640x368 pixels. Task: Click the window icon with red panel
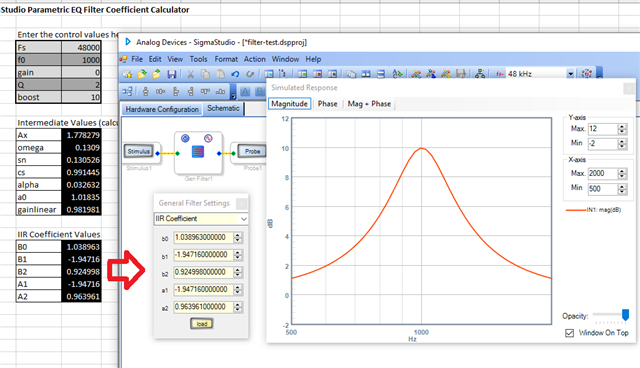[317, 74]
